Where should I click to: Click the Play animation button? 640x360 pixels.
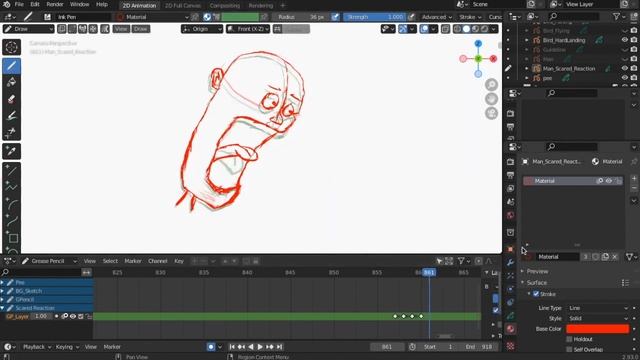260,347
